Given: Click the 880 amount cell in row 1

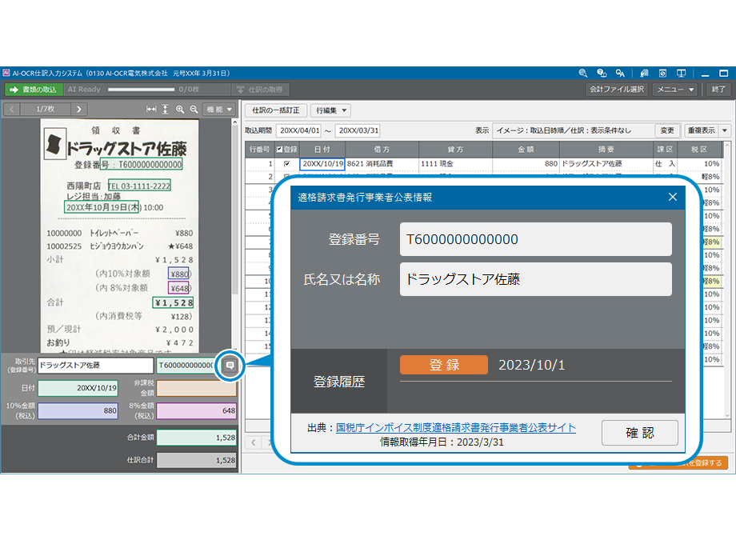Looking at the screenshot, I should (526, 164).
